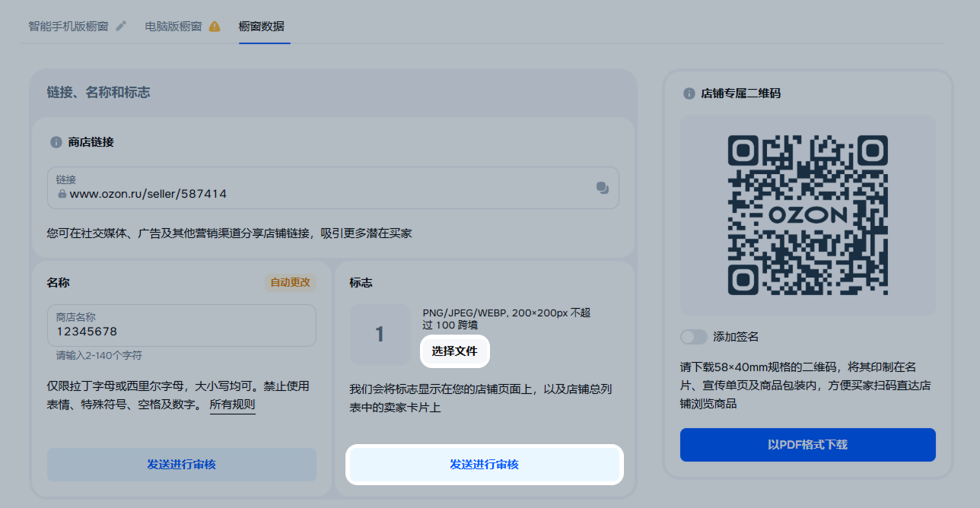This screenshot has height=508, width=980.
Task: Click the warning icon beside 电脑版橱窗
Action: [215, 26]
